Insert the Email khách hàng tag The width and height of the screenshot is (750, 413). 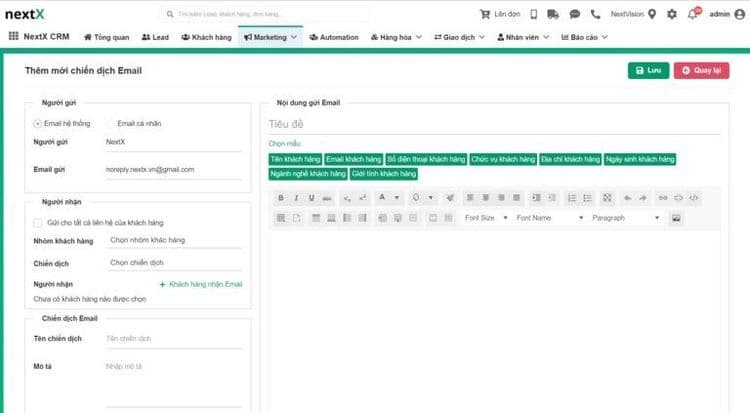coord(353,159)
